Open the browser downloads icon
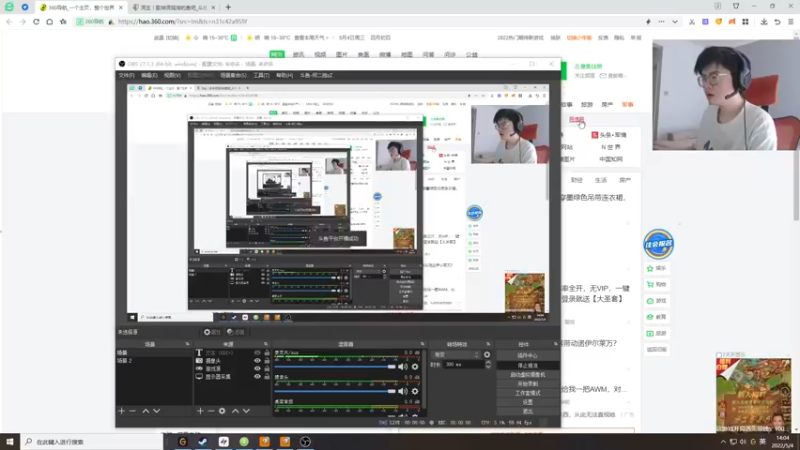The height and width of the screenshot is (450, 800). tap(764, 21)
